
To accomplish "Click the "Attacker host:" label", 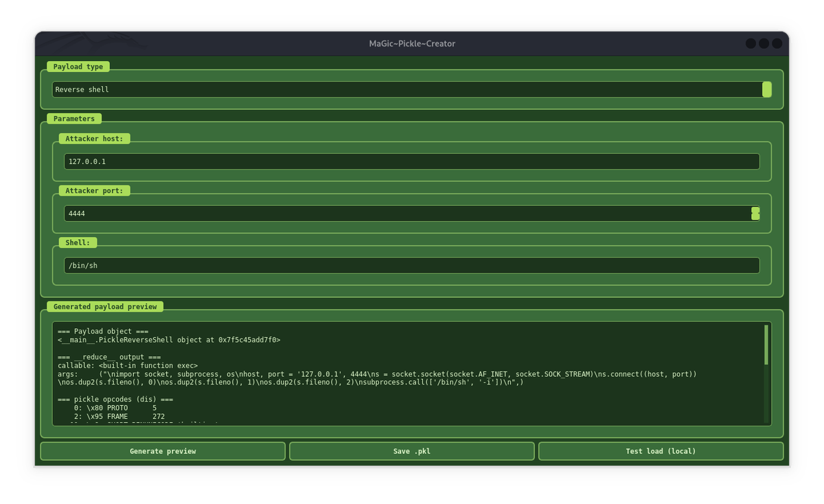I will coord(94,139).
